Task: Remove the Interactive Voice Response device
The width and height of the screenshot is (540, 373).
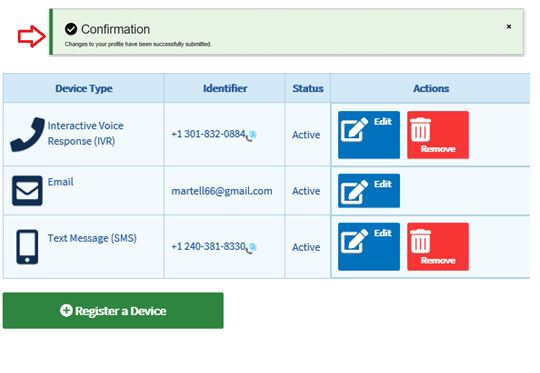Action: click(438, 135)
